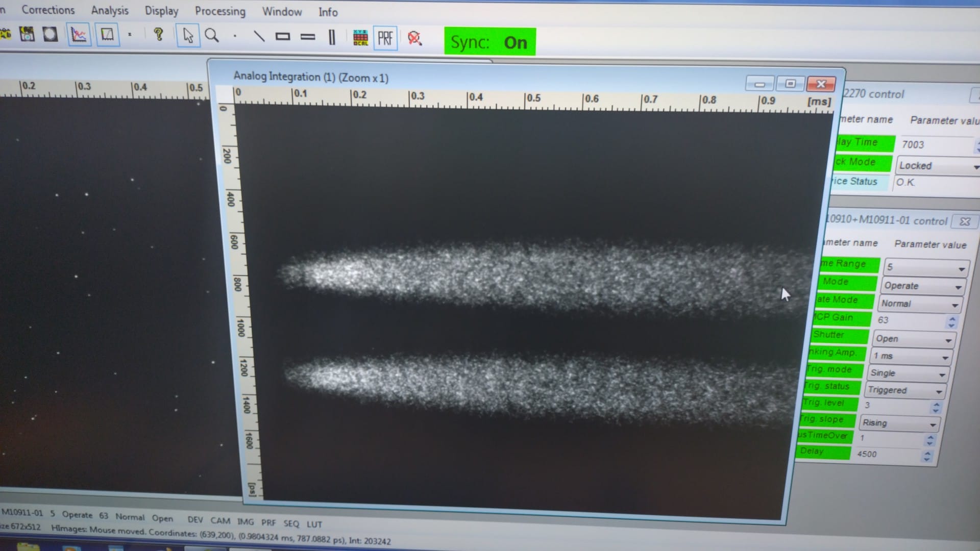980x551 pixels.
Task: Click the CAM status bar button
Action: click(x=220, y=520)
